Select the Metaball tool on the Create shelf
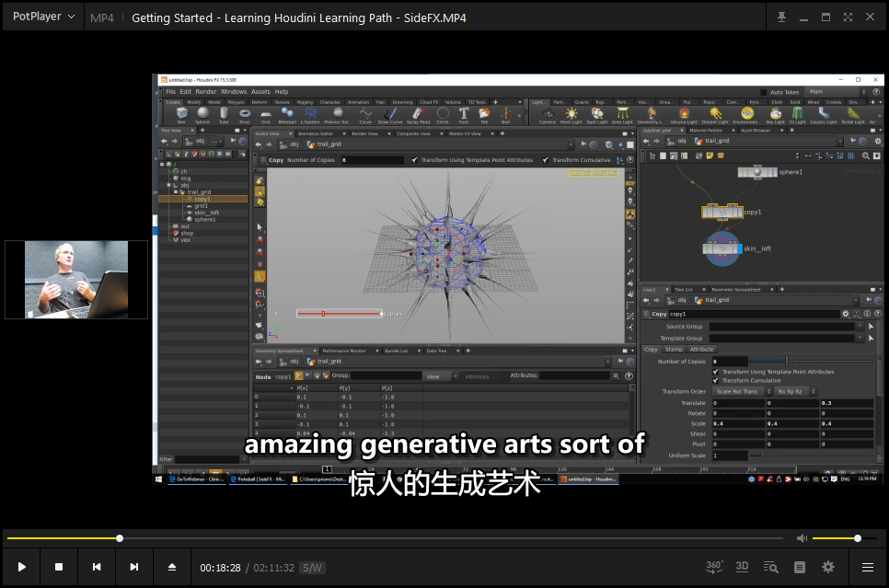This screenshot has height=588, width=889. click(x=287, y=113)
